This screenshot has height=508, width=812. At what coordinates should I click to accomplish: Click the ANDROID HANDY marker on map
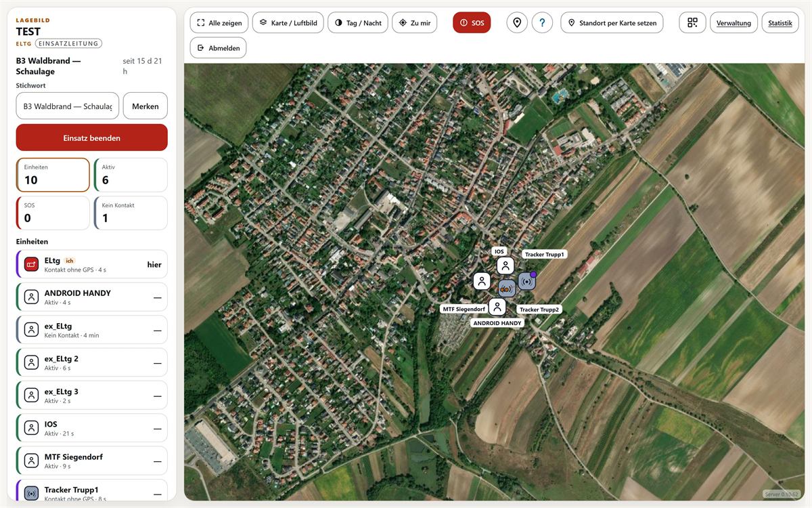pyautogui.click(x=497, y=307)
